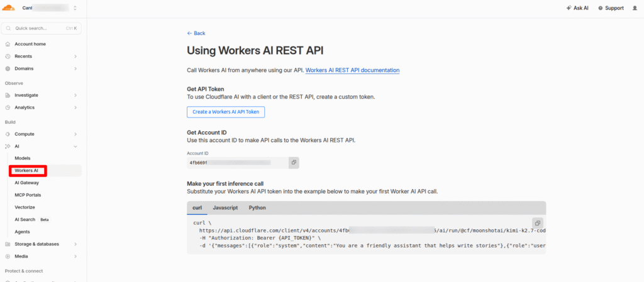
Task: Copy the Account ID
Action: coord(294,163)
